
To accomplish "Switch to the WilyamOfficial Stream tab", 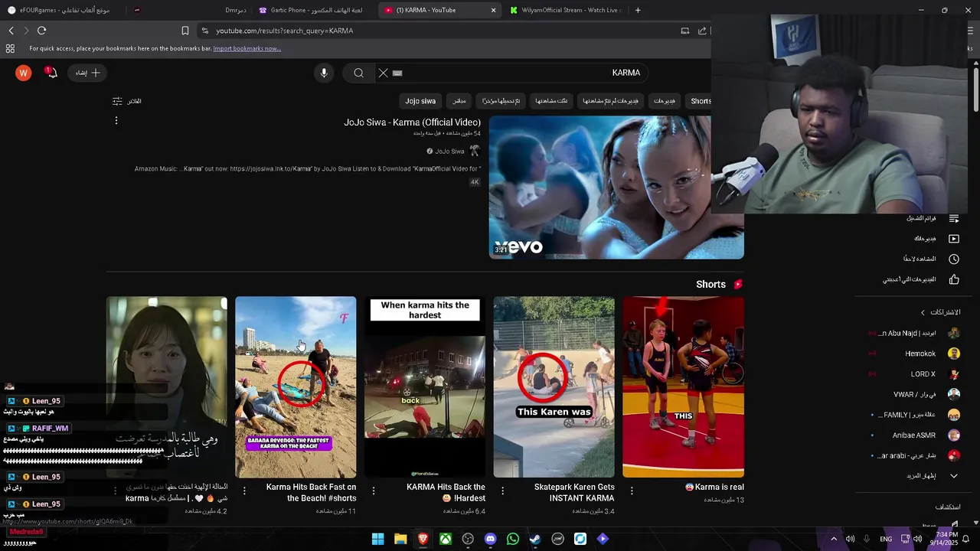I will pyautogui.click(x=565, y=10).
